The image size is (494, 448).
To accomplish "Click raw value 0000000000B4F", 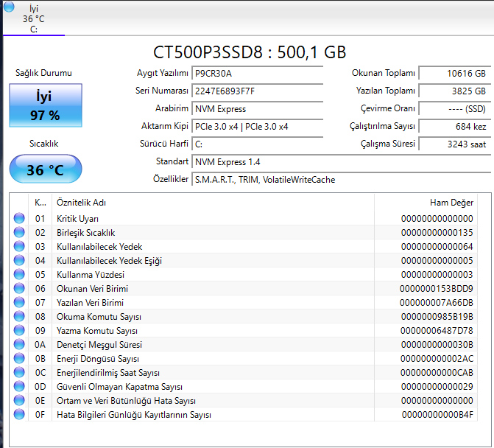I will [x=437, y=415].
